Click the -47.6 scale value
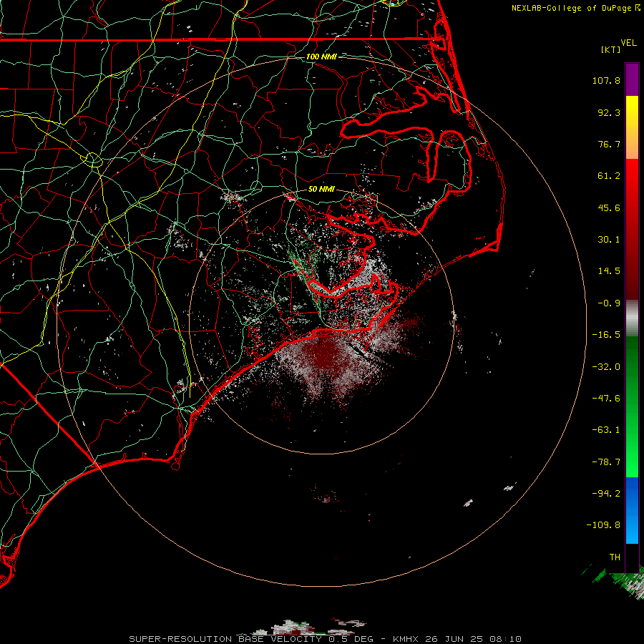Viewport: 644px width, 644px height. [x=606, y=399]
